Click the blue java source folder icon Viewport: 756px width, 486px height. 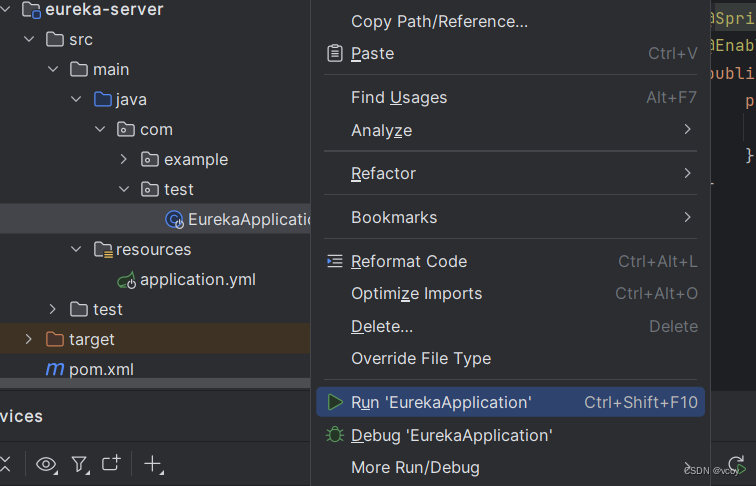[x=103, y=99]
